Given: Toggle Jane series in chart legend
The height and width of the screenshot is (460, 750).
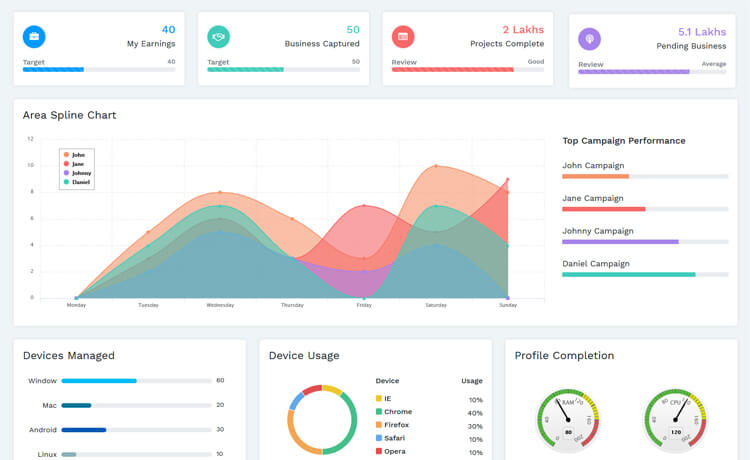Looking at the screenshot, I should (74, 164).
